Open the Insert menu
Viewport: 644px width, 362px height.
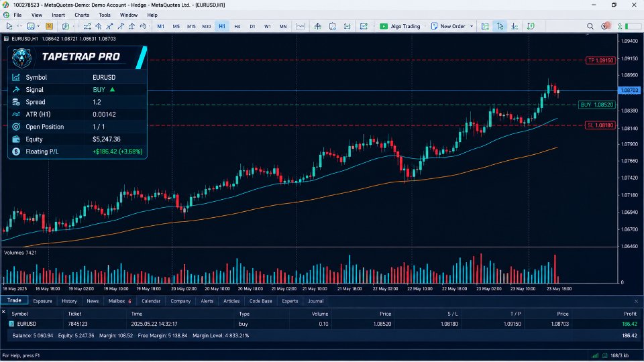(x=58, y=15)
